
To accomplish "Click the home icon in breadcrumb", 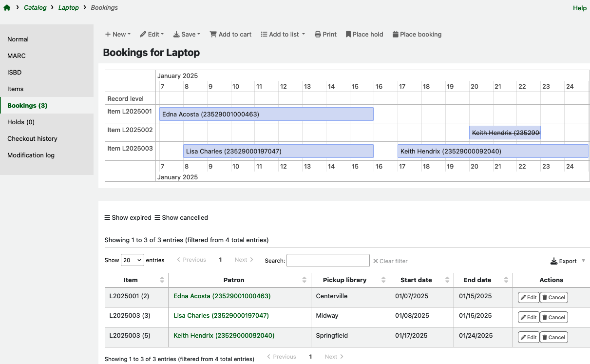I will click(7, 8).
